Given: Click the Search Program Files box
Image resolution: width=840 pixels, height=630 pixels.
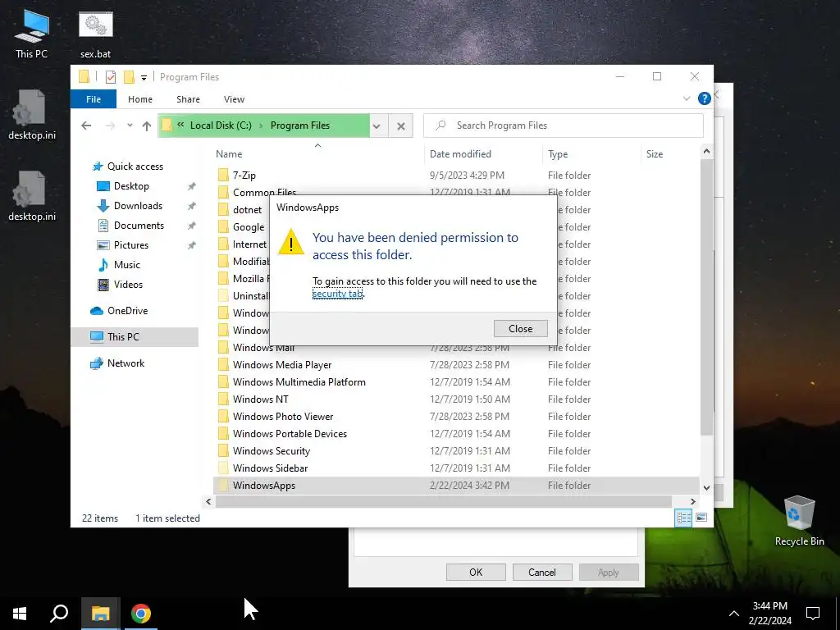Looking at the screenshot, I should coord(563,126).
